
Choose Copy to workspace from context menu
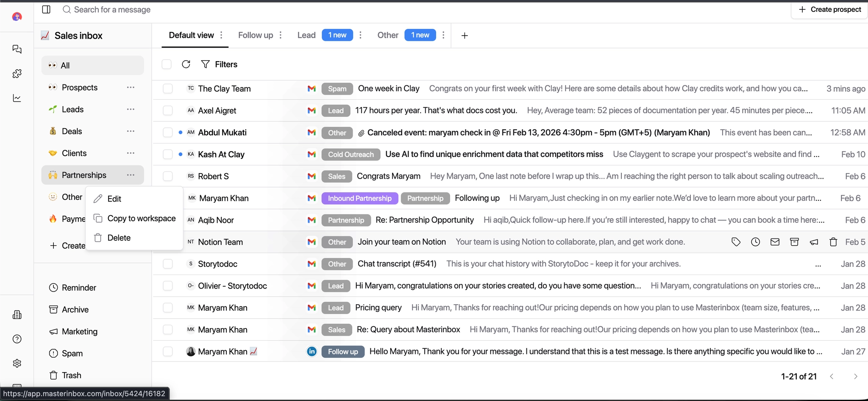(x=141, y=218)
